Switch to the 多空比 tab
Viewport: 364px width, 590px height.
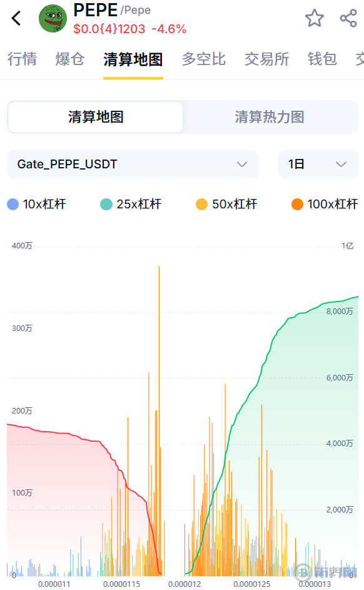[x=203, y=59]
